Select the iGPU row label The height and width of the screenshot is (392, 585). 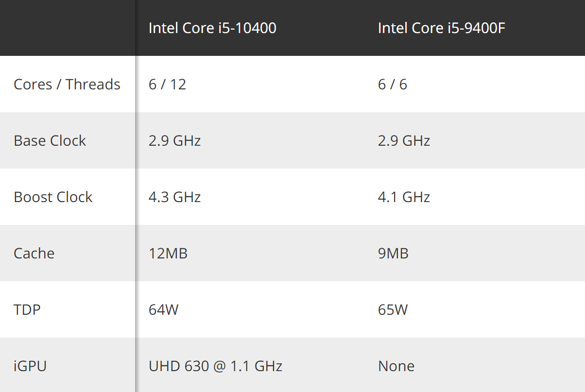point(30,366)
